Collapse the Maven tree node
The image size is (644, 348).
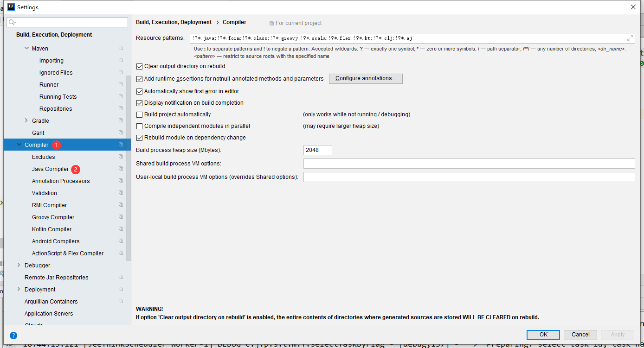point(26,48)
